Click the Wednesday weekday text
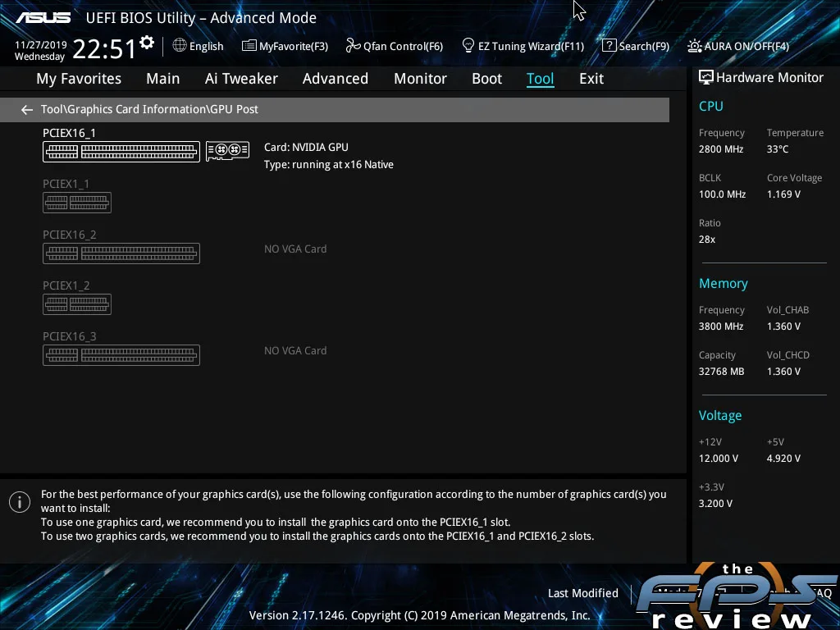This screenshot has width=840, height=630. pyautogui.click(x=39, y=57)
